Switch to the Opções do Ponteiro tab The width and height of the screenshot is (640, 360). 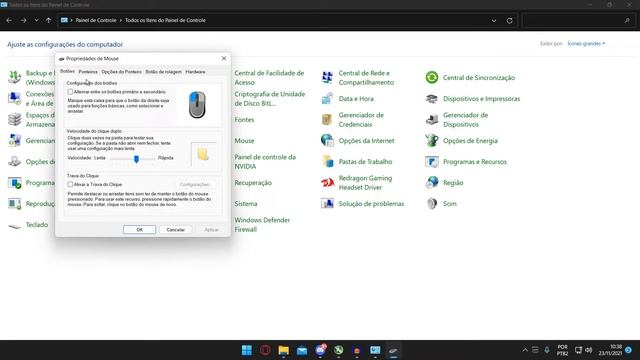(x=122, y=72)
